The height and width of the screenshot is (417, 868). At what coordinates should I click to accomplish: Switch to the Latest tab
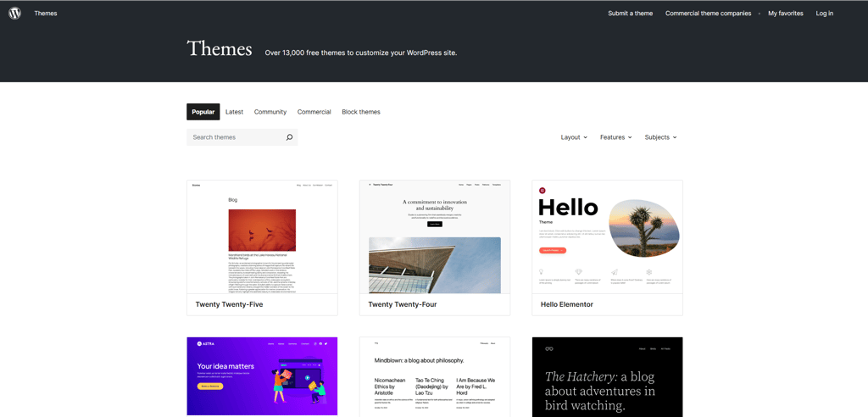(x=234, y=112)
